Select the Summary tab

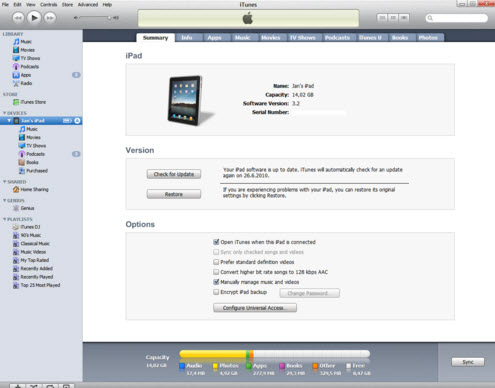[155, 38]
